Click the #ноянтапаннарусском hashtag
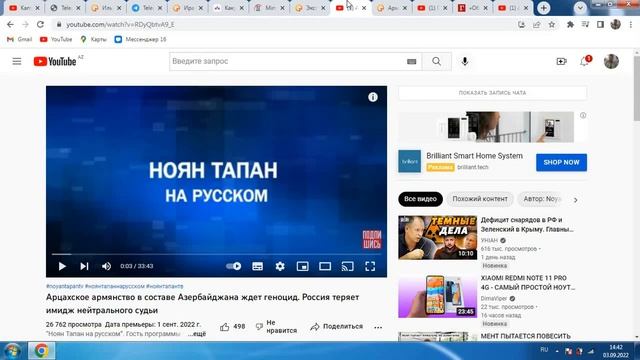 coord(115,286)
